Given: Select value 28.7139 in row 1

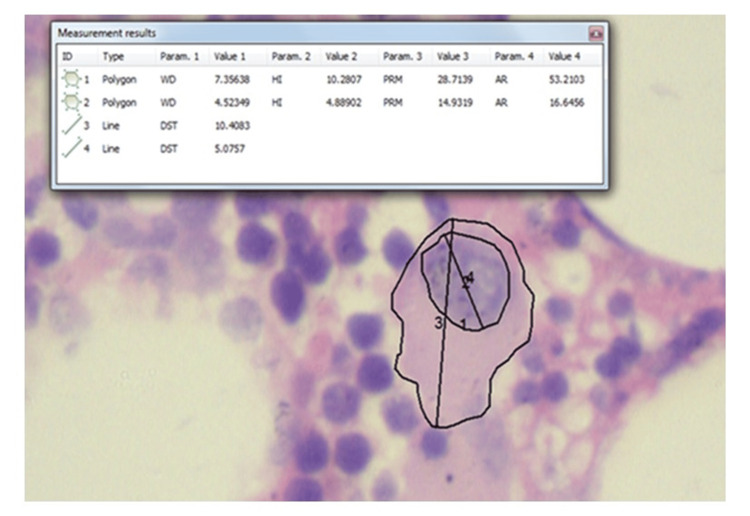Looking at the screenshot, I should tap(455, 79).
